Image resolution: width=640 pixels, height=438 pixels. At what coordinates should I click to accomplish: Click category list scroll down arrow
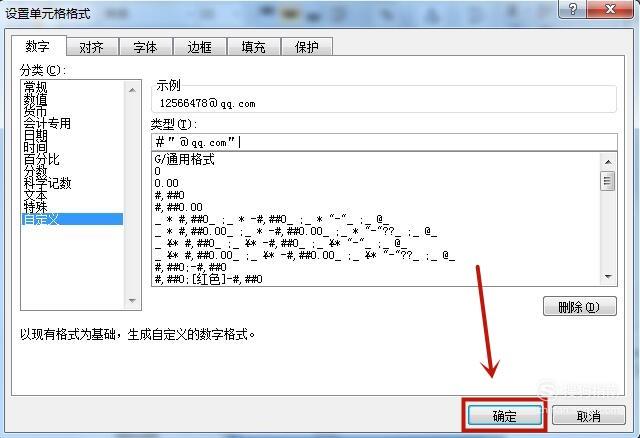coord(132,300)
